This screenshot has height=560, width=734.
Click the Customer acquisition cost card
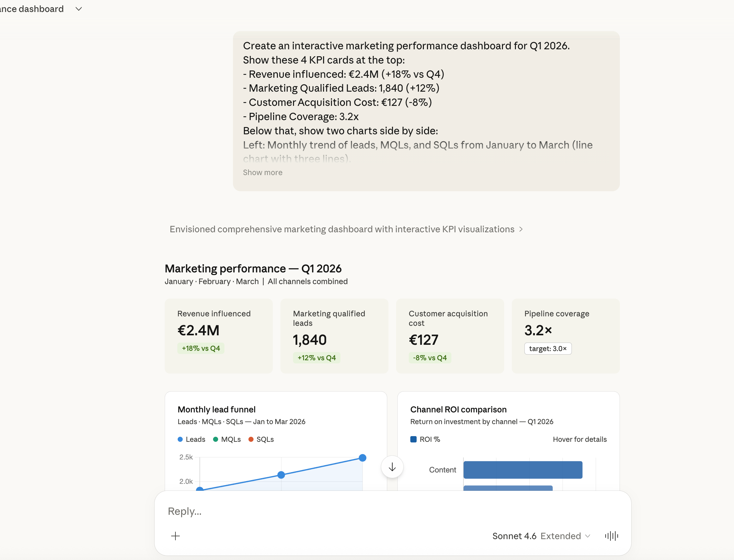click(x=450, y=336)
